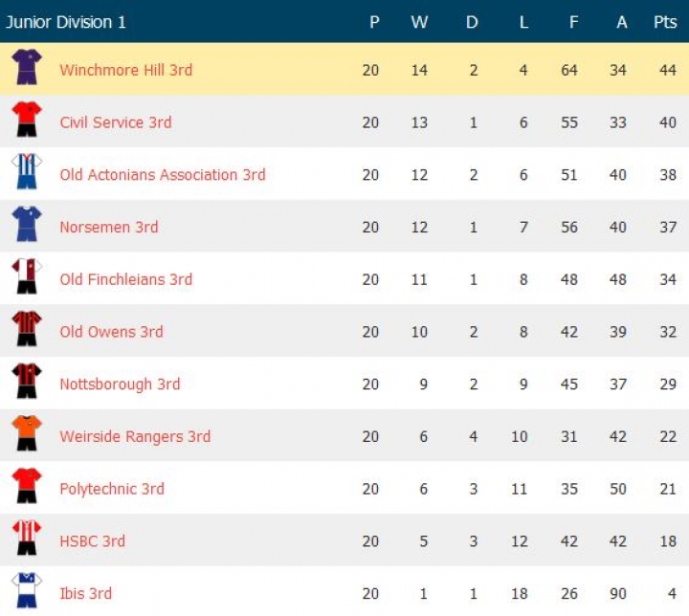
Task: Click Ibis 3rd white and blue kit icon
Action: [x=26, y=590]
